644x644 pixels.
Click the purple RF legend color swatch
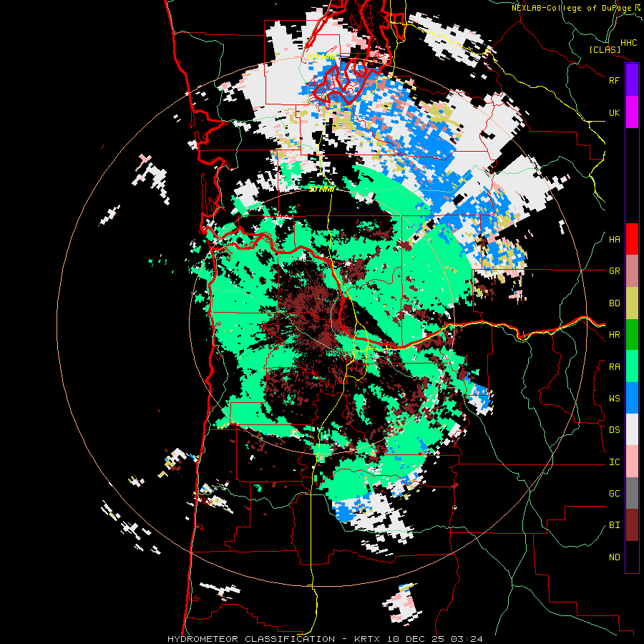632,80
